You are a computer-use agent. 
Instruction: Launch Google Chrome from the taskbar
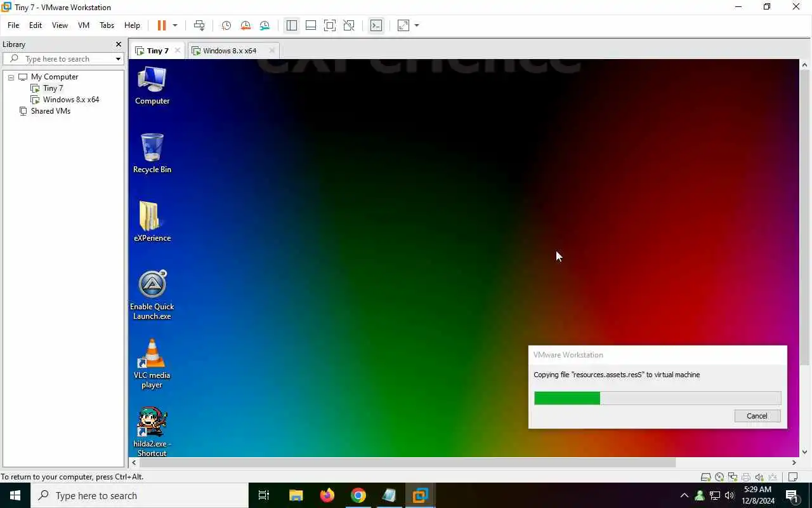[x=358, y=495]
